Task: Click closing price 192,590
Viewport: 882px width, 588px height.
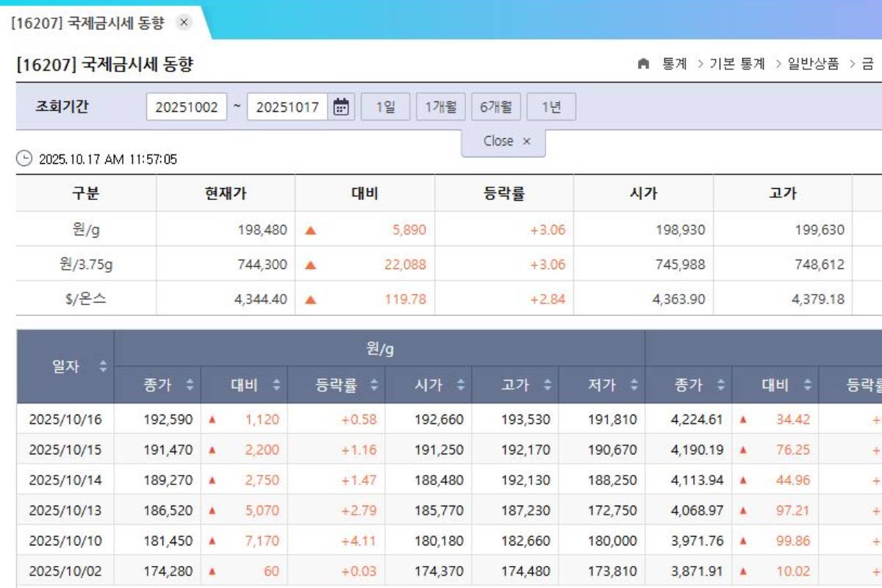Action: click(168, 420)
